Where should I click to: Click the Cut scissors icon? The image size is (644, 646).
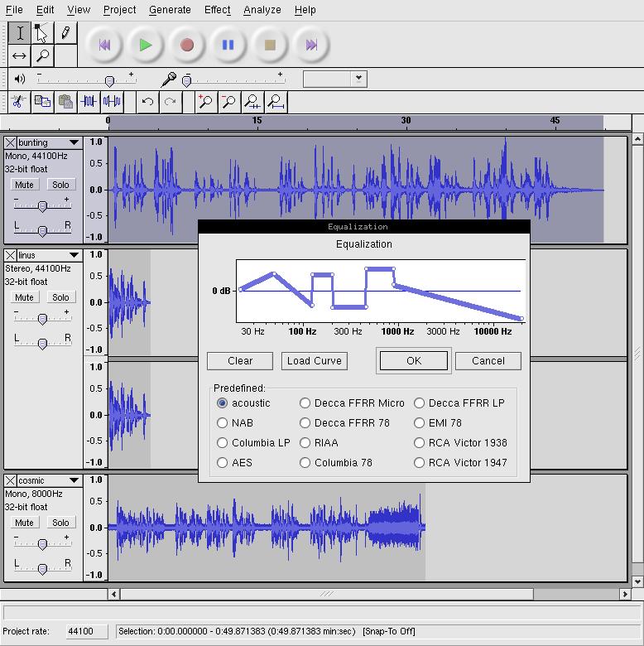pos(18,102)
